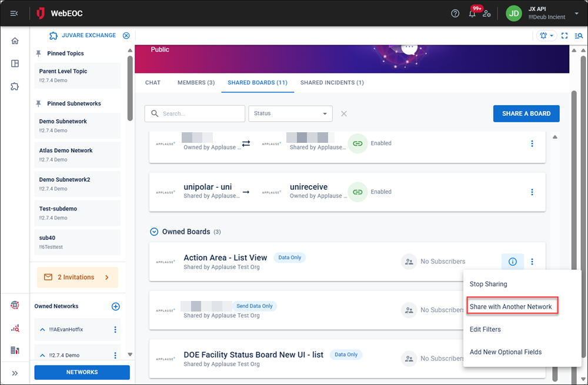
Task: Open Demo Subnetwork pinned item
Action: click(x=77, y=126)
